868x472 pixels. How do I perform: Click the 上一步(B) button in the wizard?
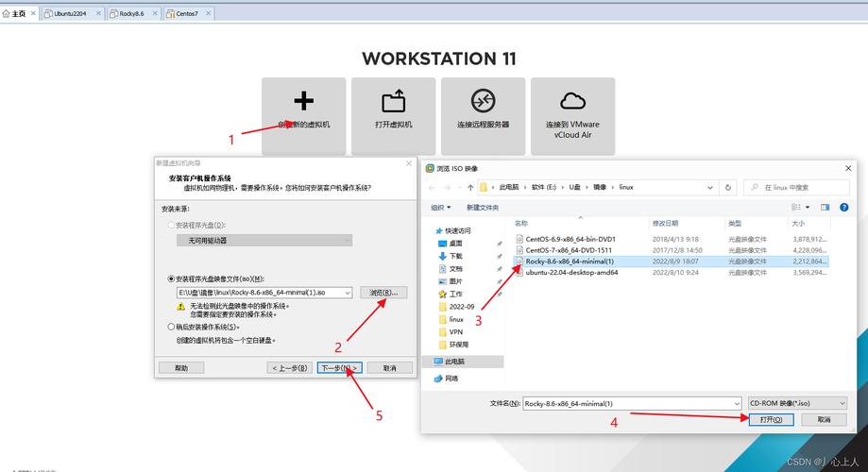coord(290,368)
